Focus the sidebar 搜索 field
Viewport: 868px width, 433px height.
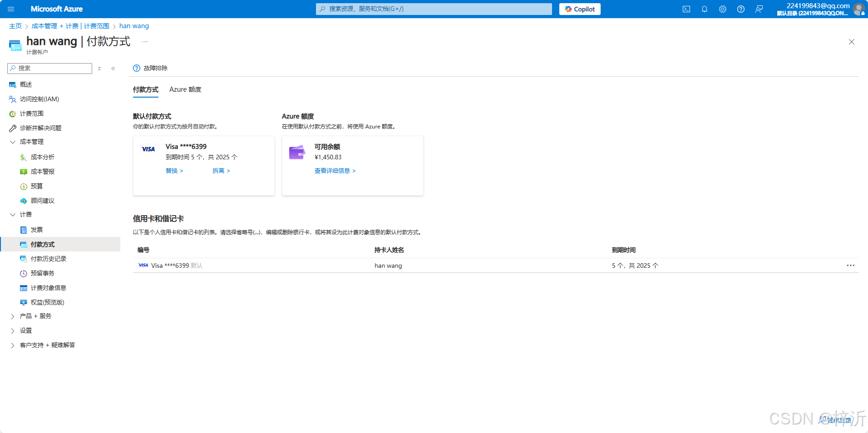tap(50, 68)
